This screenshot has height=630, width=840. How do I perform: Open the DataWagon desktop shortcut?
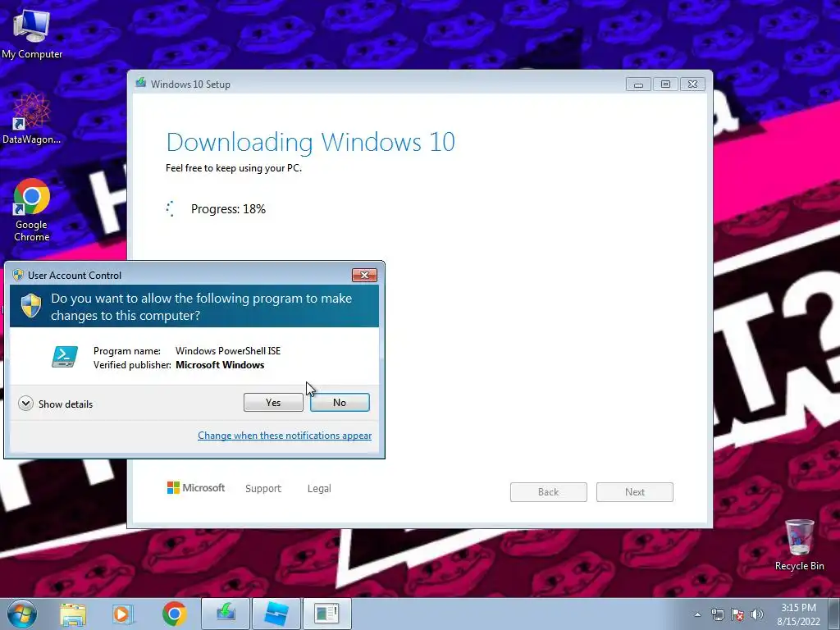[x=32, y=119]
